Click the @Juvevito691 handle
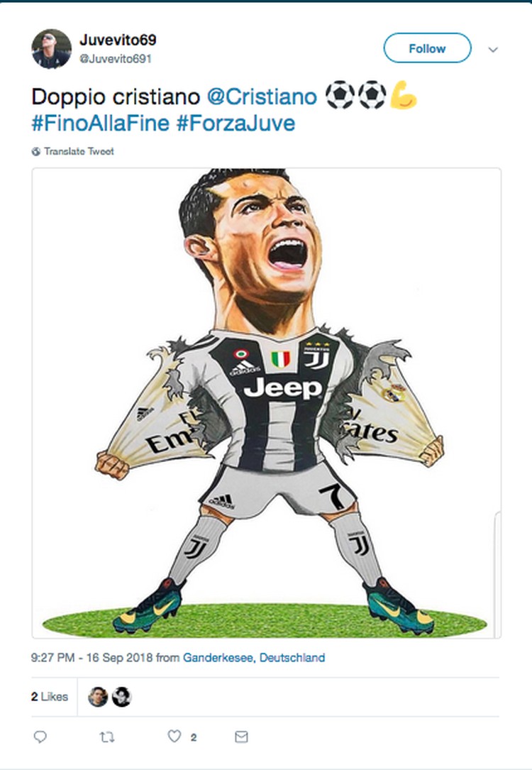The image size is (532, 770). click(x=116, y=59)
